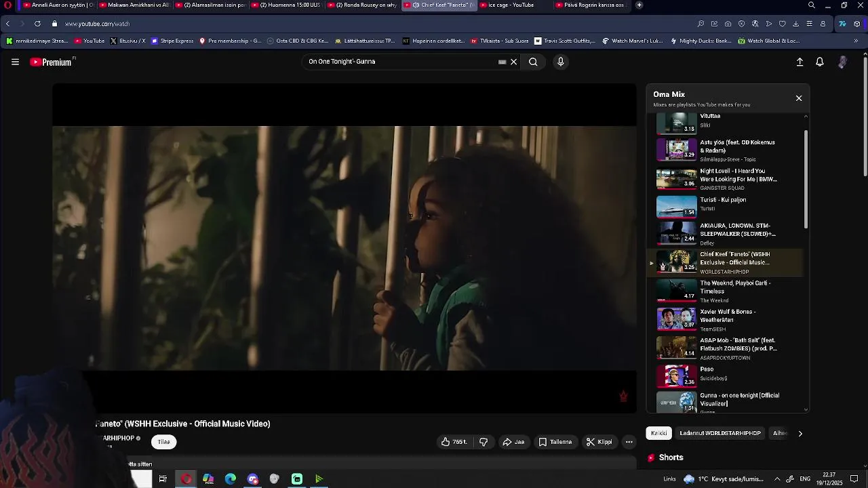Switch to the Ronda Rousey tab
Viewport: 868px width, 488px height.
pyautogui.click(x=363, y=5)
